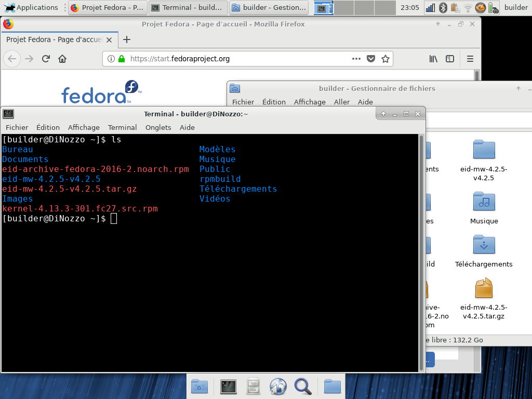The height and width of the screenshot is (399, 532).
Task: Click the Fedora logo on the page
Action: pyautogui.click(x=101, y=92)
